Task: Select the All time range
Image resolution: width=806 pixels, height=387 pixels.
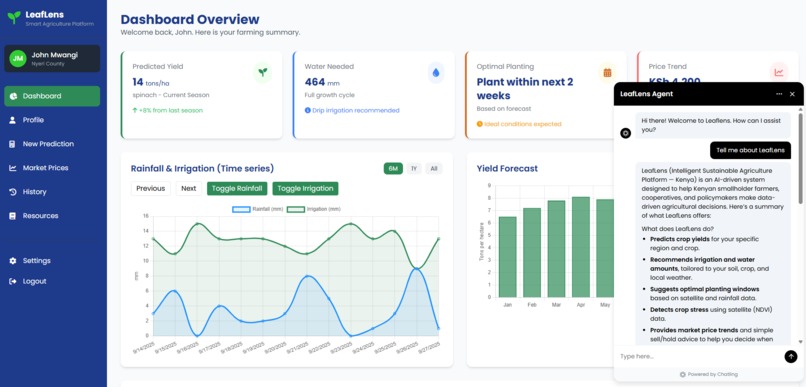Action: [434, 169]
